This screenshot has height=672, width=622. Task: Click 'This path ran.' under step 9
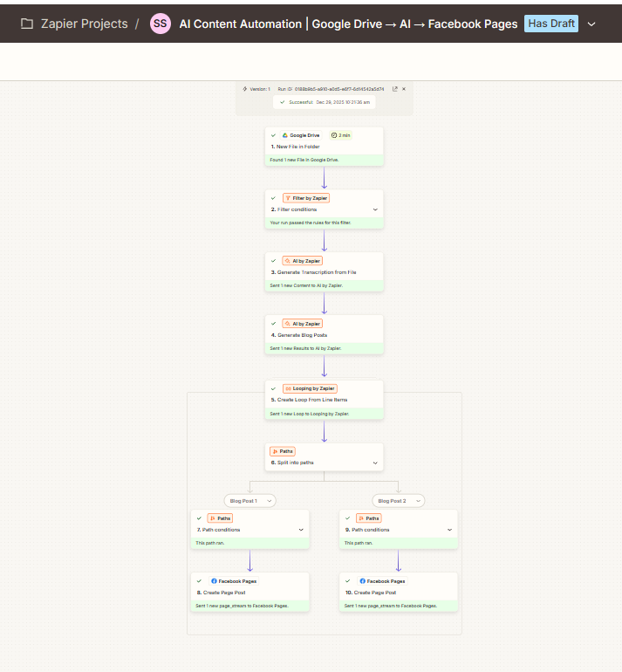pos(399,543)
